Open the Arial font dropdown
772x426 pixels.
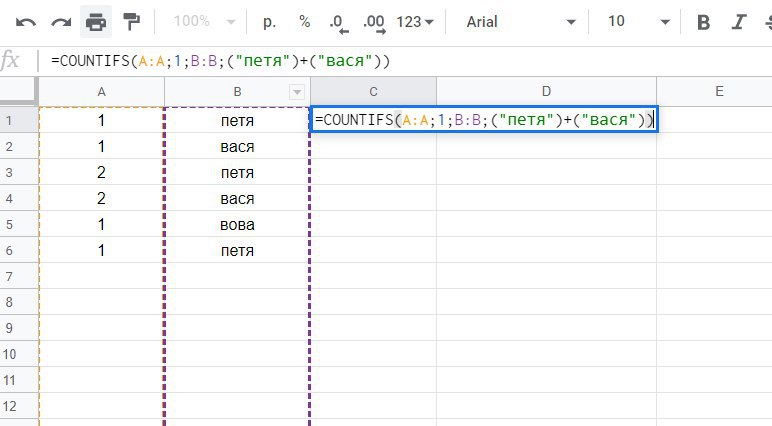pos(520,22)
